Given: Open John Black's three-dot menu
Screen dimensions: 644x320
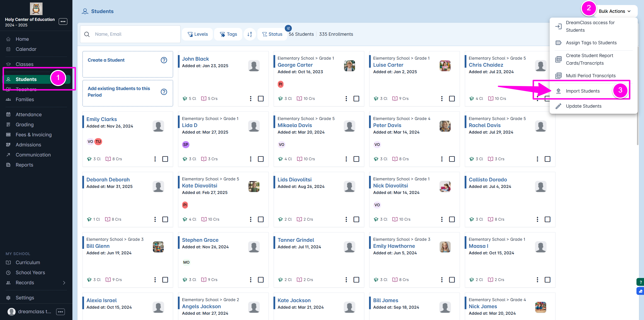Looking at the screenshot, I should (251, 99).
